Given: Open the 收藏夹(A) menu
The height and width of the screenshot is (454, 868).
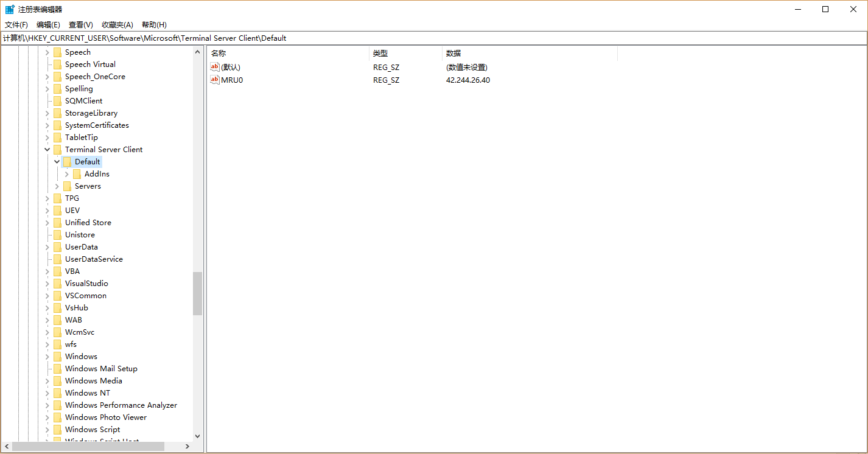Looking at the screenshot, I should 117,25.
